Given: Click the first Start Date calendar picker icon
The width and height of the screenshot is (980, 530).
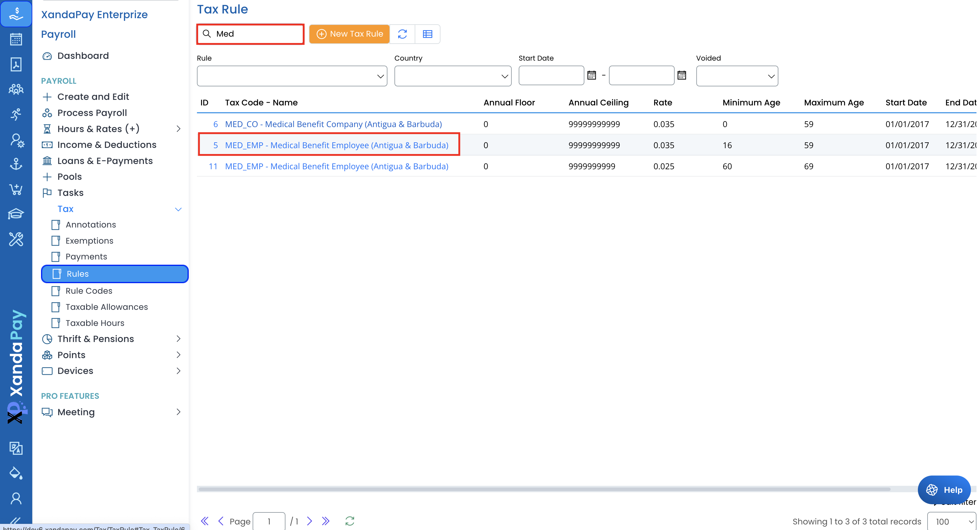Looking at the screenshot, I should coord(591,75).
